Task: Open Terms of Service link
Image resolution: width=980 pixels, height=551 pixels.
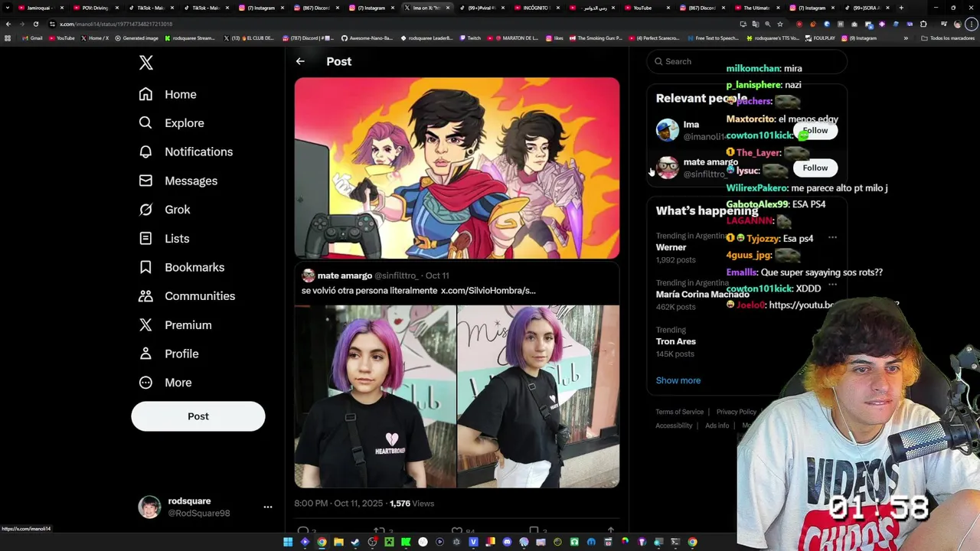Action: [x=679, y=412]
